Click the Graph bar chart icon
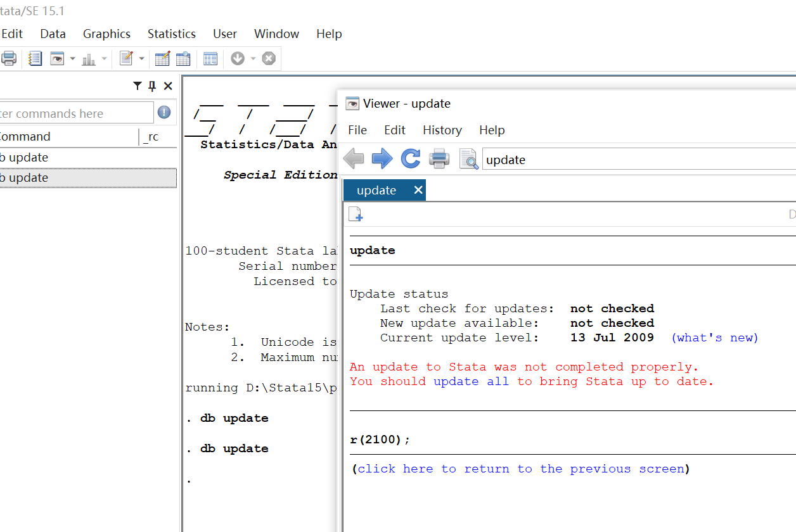Screen dimensions: 796x532 coord(89,59)
